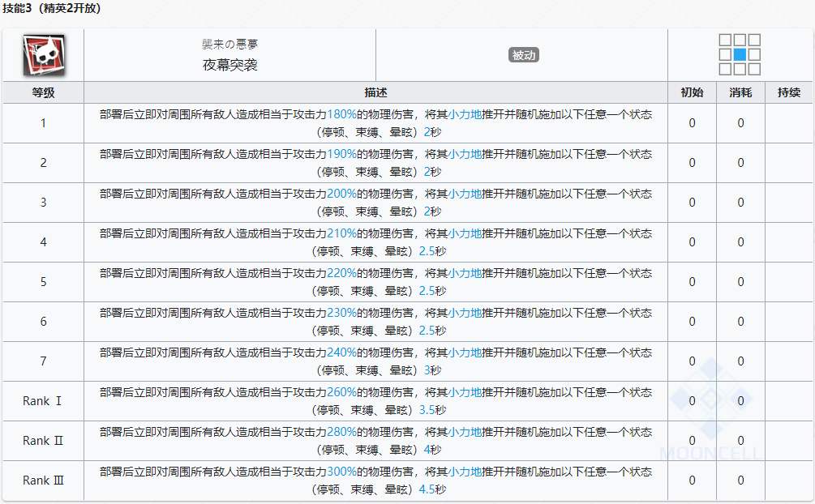Click the 280% damage value

(x=342, y=433)
